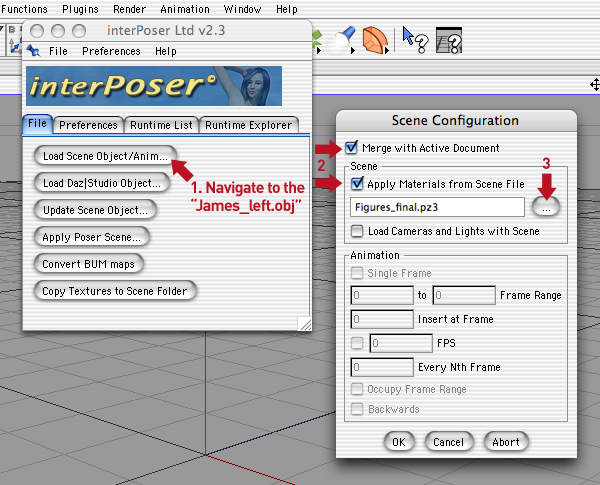
Task: Switch to the File tab
Action: click(x=37, y=124)
